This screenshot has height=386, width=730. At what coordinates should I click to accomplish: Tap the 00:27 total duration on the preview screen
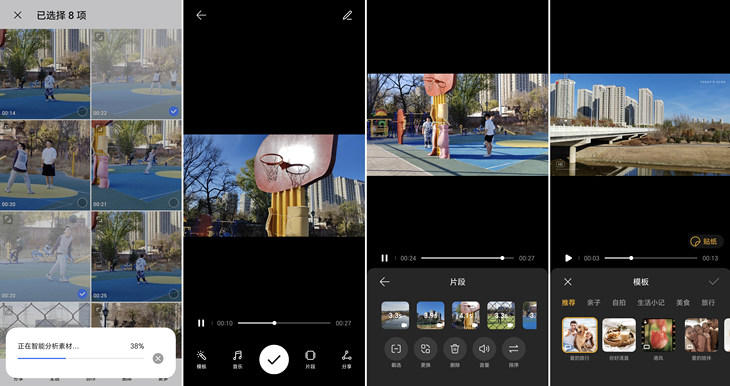[x=344, y=323]
